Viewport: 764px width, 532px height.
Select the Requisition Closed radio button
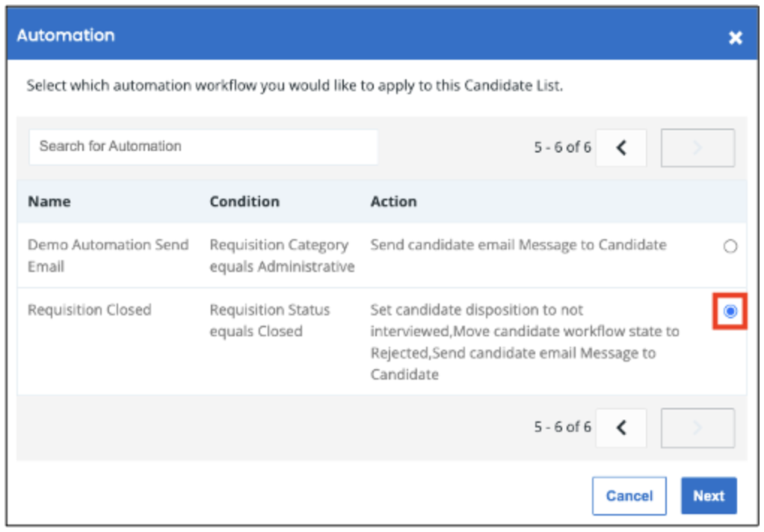tap(730, 311)
